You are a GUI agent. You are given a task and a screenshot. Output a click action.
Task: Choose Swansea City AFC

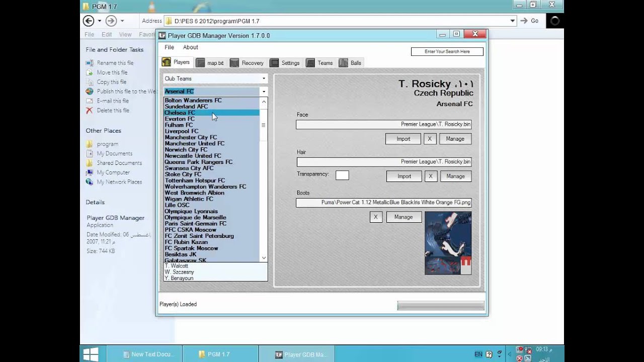[211, 168]
